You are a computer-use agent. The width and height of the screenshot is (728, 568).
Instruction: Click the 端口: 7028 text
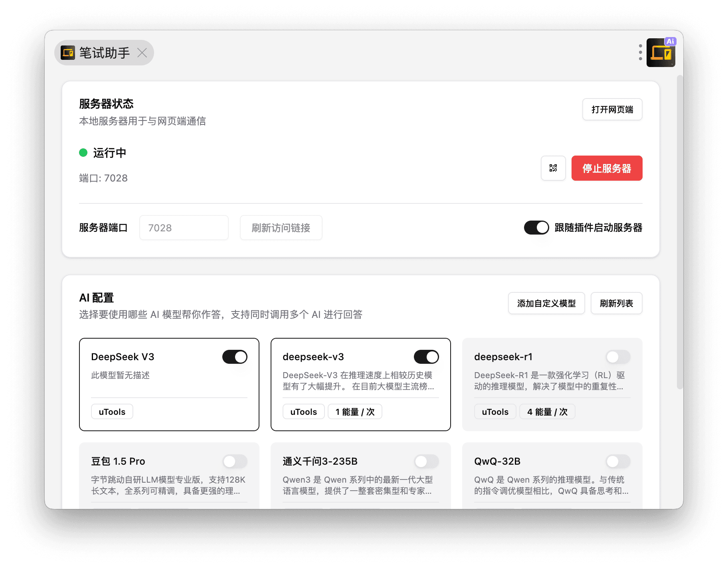[103, 178]
